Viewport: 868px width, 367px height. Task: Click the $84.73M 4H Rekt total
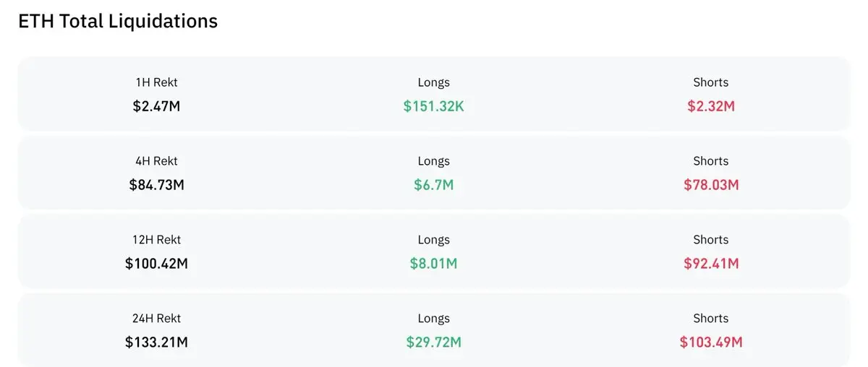[x=156, y=185]
